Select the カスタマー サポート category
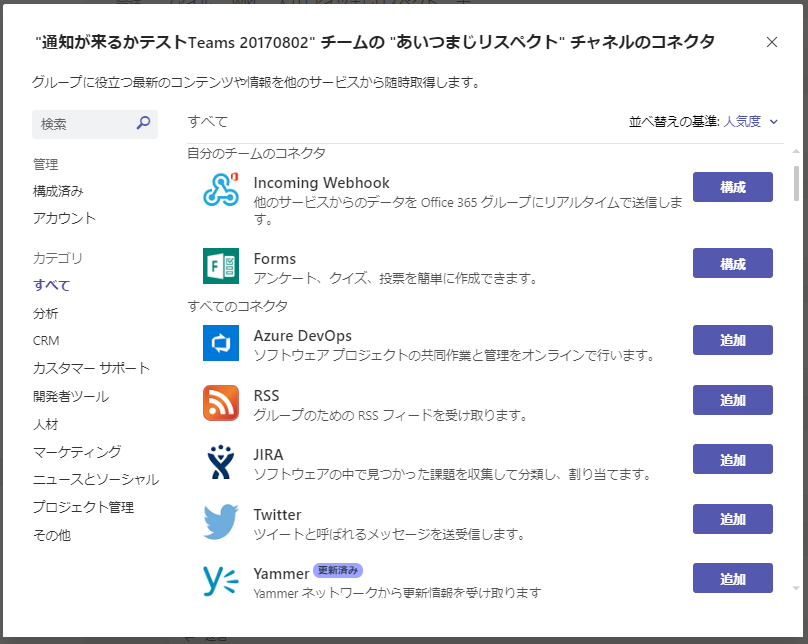The width and height of the screenshot is (808, 644). tap(91, 368)
